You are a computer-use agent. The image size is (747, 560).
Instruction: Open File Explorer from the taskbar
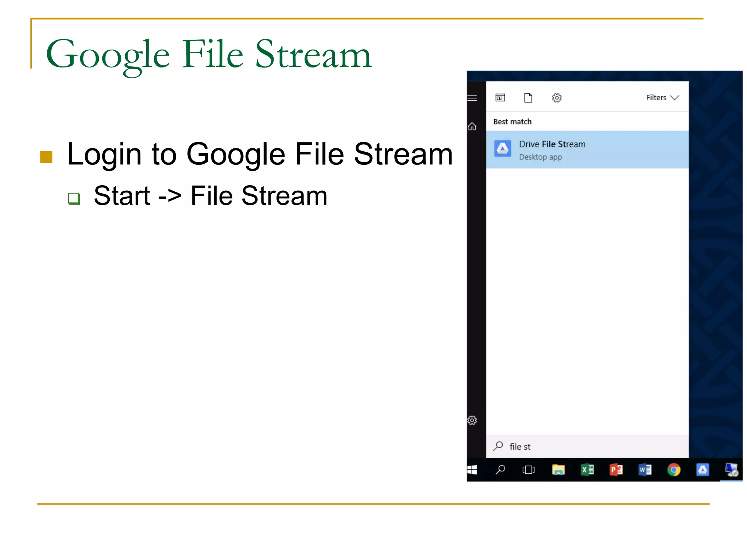coord(558,470)
